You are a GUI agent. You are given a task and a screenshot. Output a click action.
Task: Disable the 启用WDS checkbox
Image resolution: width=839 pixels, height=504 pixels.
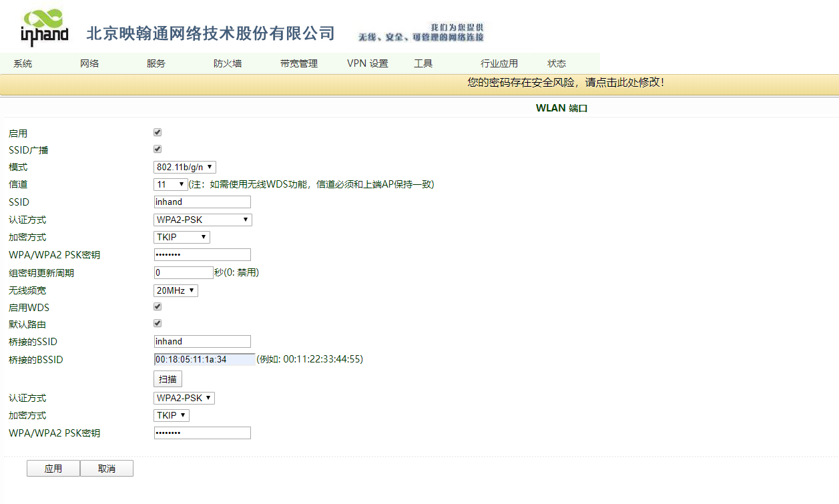pos(158,306)
